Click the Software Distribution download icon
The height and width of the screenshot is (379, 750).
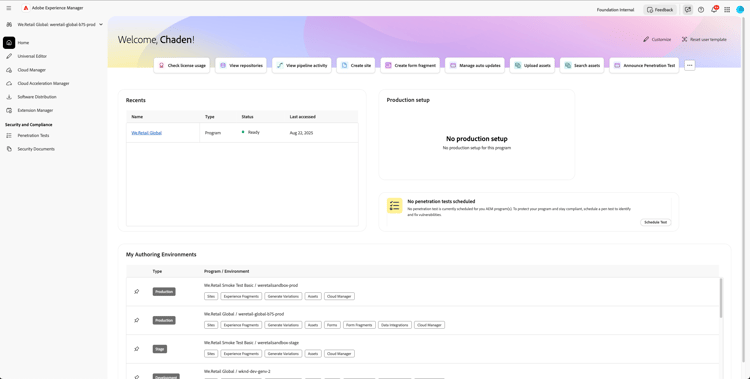9,97
